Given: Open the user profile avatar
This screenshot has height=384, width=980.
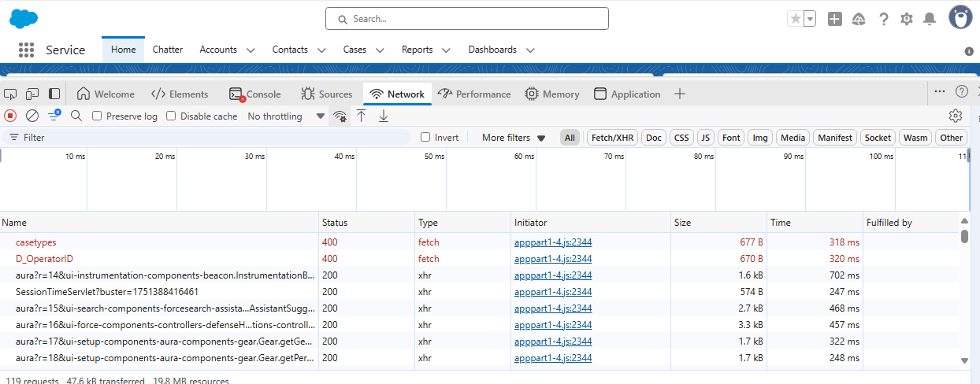Looking at the screenshot, I should coord(960,17).
